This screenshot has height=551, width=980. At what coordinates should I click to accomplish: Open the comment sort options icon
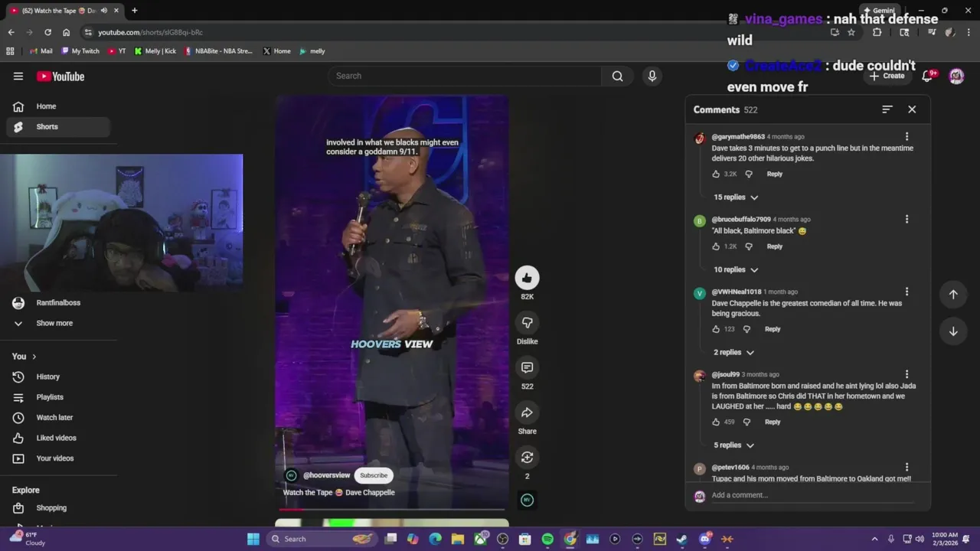(x=887, y=109)
